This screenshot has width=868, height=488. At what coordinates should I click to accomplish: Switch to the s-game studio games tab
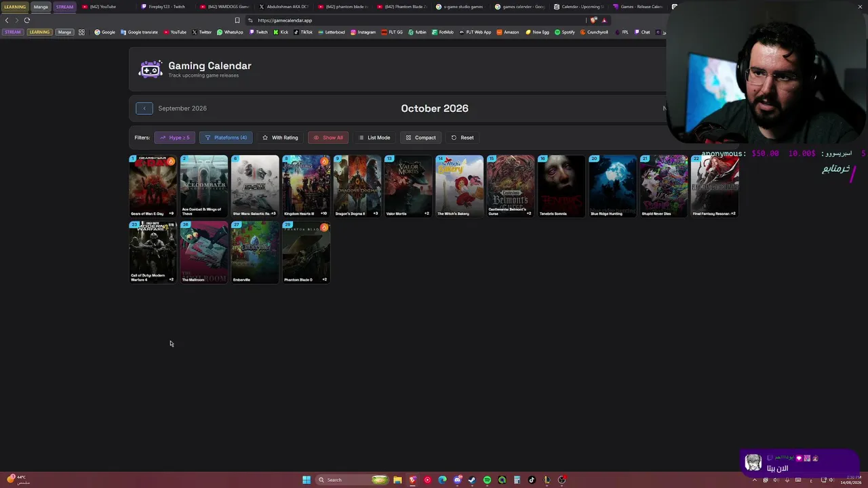coord(460,7)
